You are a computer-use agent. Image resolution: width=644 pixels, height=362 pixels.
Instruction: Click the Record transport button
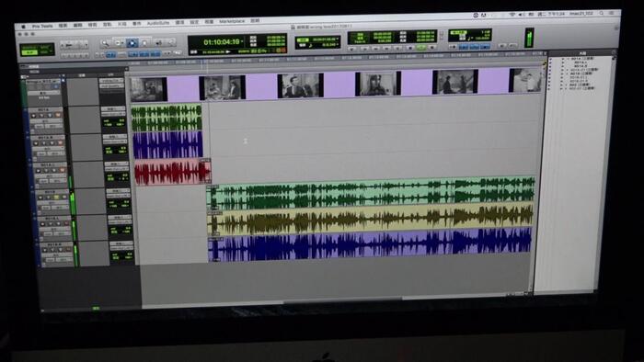point(432,48)
